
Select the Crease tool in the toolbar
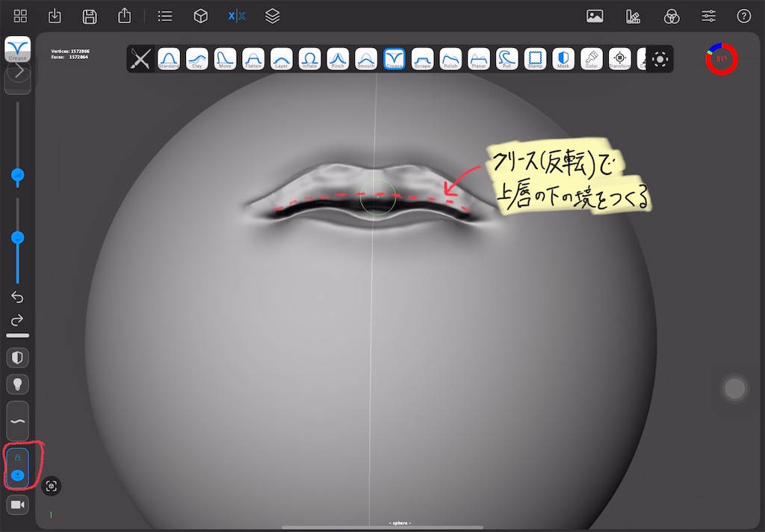[394, 58]
